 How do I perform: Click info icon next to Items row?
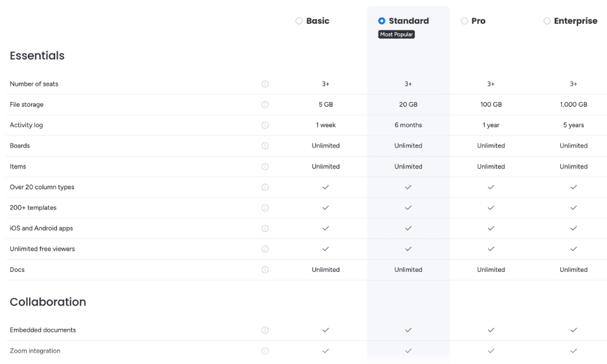(x=265, y=167)
